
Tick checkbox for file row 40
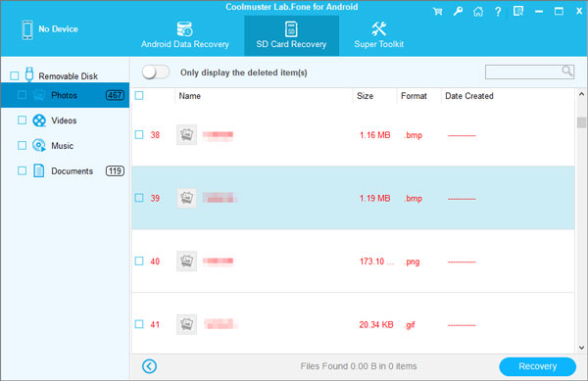[139, 261]
